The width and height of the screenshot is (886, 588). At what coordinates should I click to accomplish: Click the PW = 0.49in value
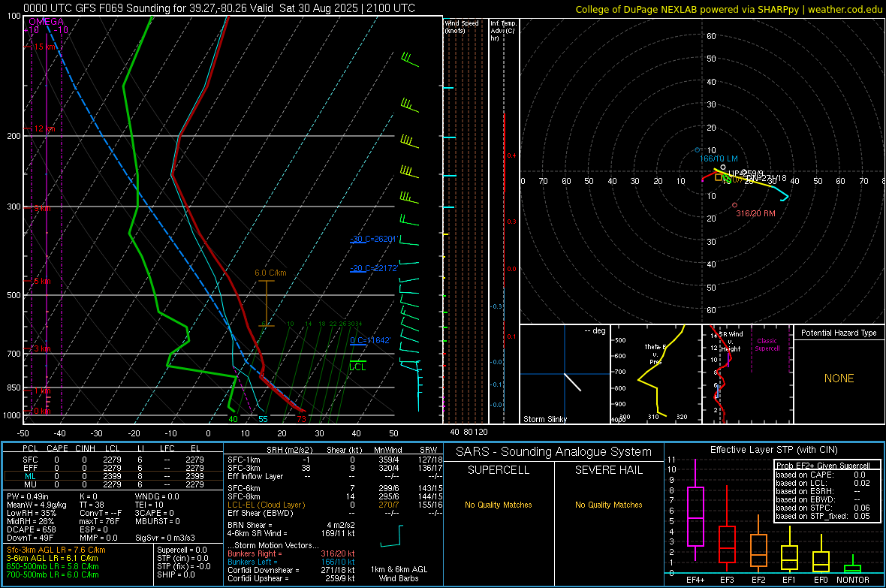28,496
